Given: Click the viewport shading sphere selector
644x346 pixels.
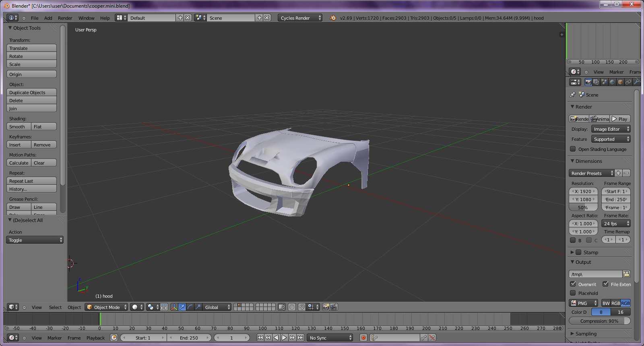Looking at the screenshot, I should pyautogui.click(x=137, y=307).
